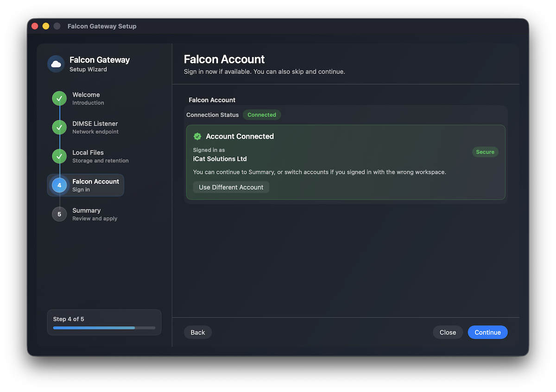Screen dimensions: 556x392
Task: Click iCat Solutions Ltd workspace name
Action: coord(220,159)
